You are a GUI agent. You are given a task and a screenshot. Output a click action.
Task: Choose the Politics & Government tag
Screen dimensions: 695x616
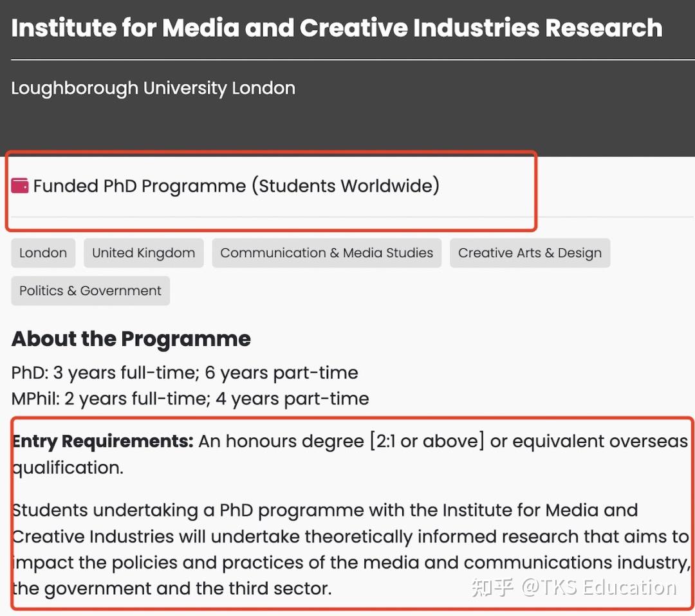(90, 291)
